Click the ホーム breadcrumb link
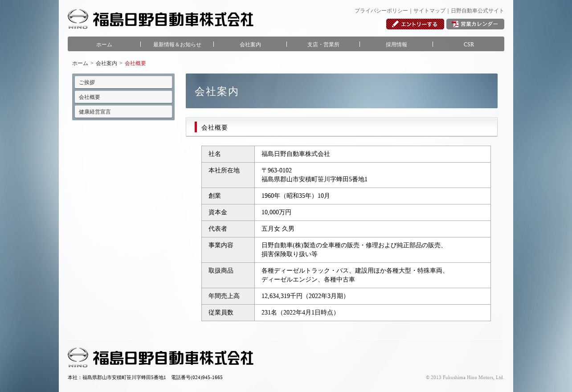Screen dimensions: 572x392 pyautogui.click(x=80, y=63)
